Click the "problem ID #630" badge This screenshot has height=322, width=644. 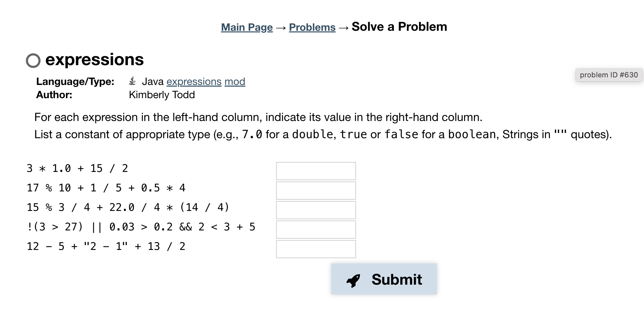tap(609, 75)
